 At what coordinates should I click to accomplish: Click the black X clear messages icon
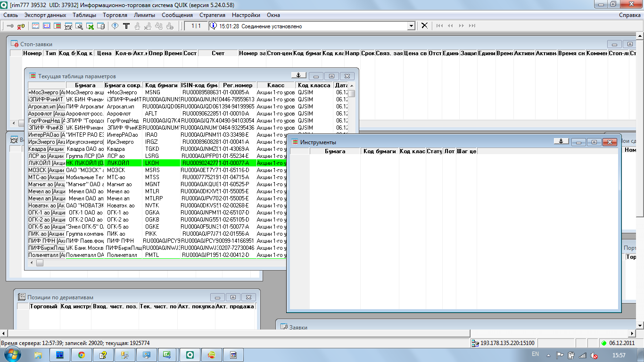click(424, 25)
